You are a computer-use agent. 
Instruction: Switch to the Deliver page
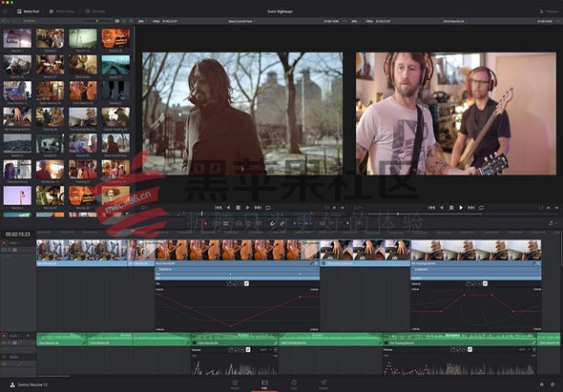coord(323,384)
